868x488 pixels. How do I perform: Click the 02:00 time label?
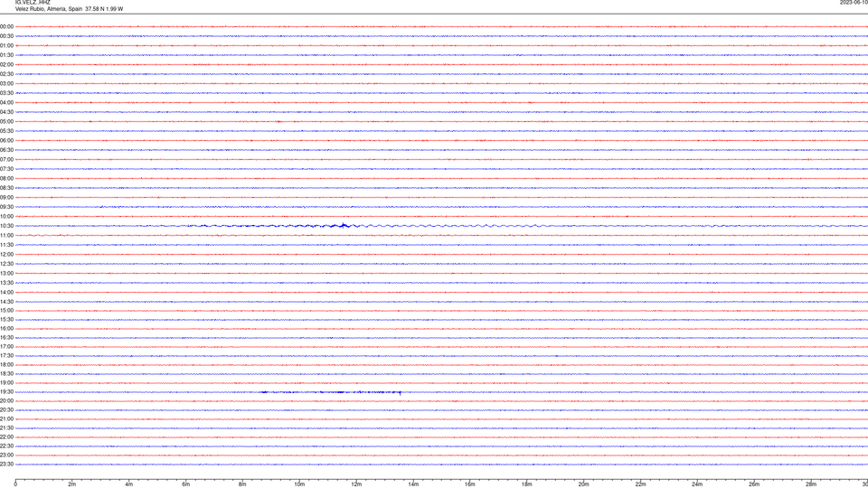pos(6,65)
